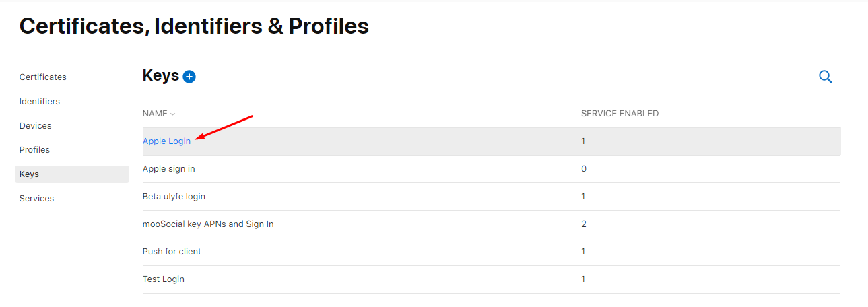The width and height of the screenshot is (868, 307).
Task: Open the Test Login key
Action: pos(164,279)
